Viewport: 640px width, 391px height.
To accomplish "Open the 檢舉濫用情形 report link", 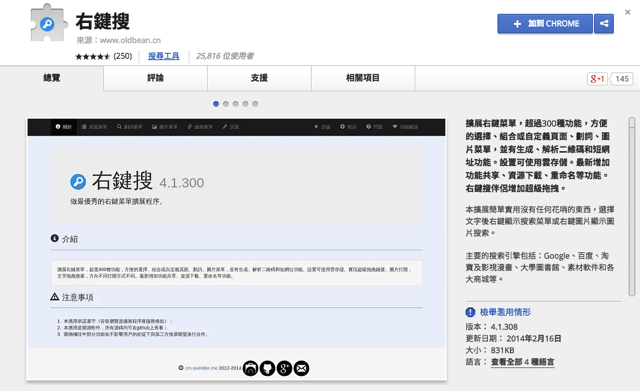I will [x=505, y=312].
